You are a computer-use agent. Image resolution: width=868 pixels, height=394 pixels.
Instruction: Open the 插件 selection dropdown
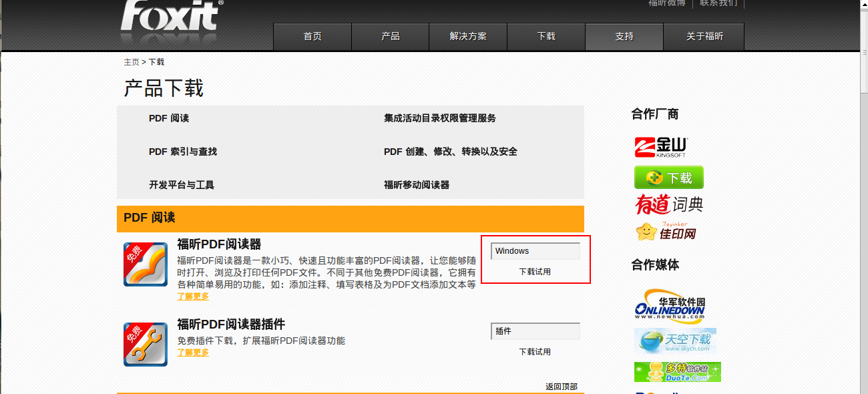(535, 331)
